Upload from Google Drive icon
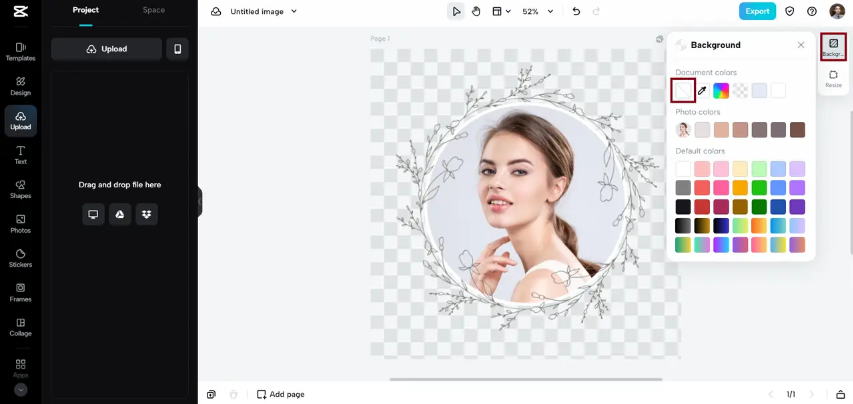This screenshot has height=404, width=853. [x=120, y=214]
